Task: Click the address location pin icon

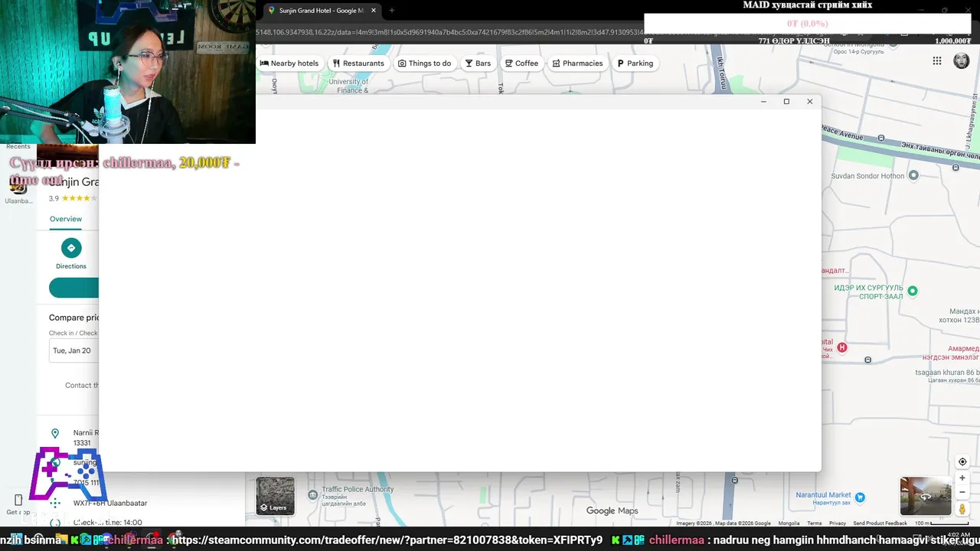Action: point(55,434)
